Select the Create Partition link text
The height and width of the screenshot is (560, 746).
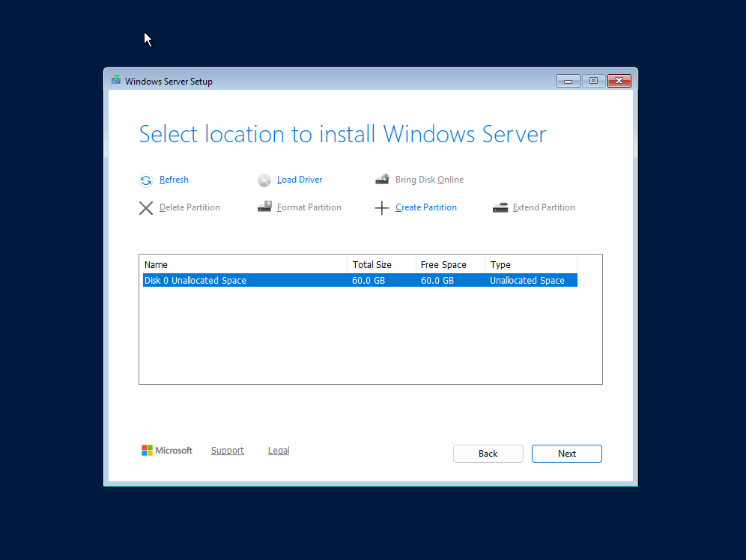426,207
